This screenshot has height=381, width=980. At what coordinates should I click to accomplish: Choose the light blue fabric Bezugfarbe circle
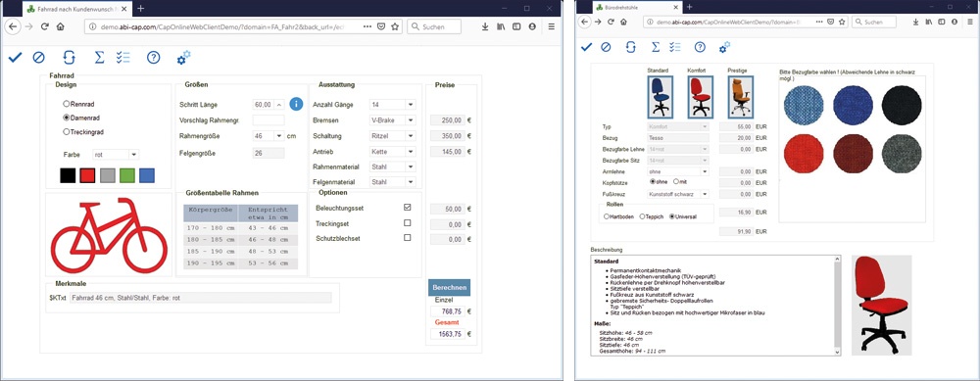[x=804, y=104]
